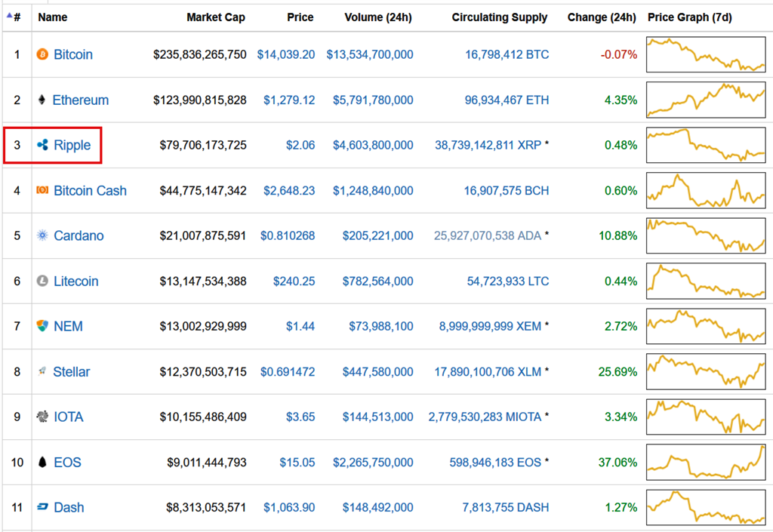Click the IOTA logo icon
Image resolution: width=773 pixels, height=532 pixels.
point(42,417)
